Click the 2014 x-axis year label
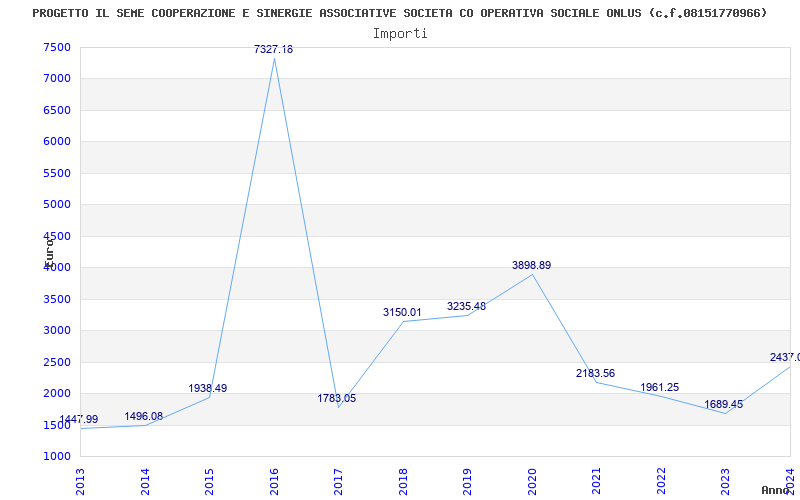 (x=145, y=482)
